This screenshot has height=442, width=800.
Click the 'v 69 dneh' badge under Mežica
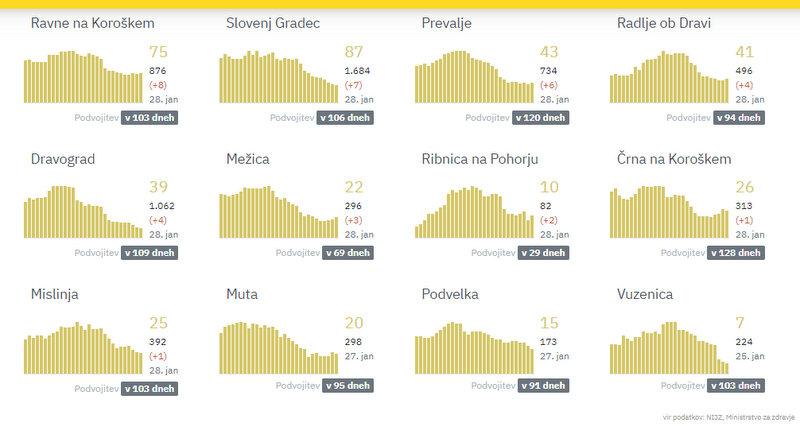point(343,253)
